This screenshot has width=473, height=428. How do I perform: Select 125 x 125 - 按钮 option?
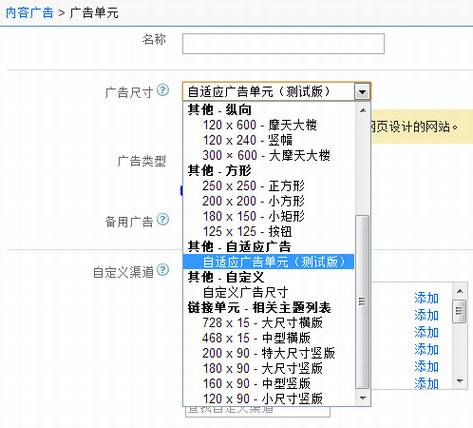pyautogui.click(x=247, y=231)
